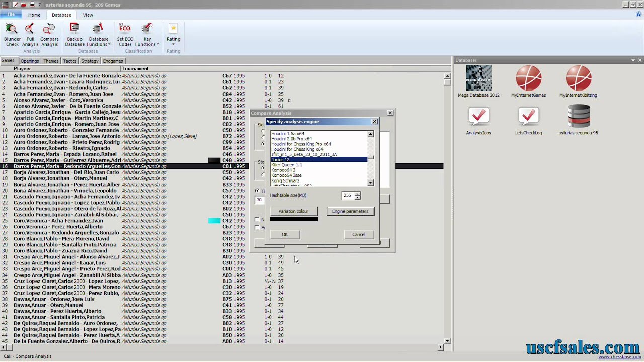
Task: Open AnalysisJobs database icon
Action: pos(478,121)
